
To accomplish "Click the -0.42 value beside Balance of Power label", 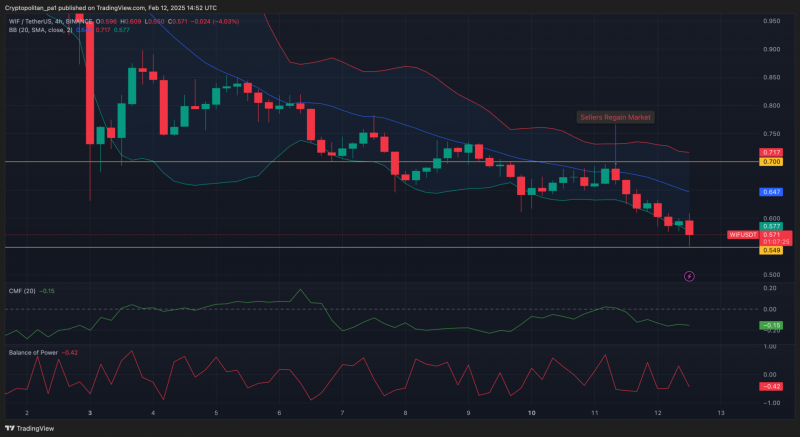I will point(70,352).
